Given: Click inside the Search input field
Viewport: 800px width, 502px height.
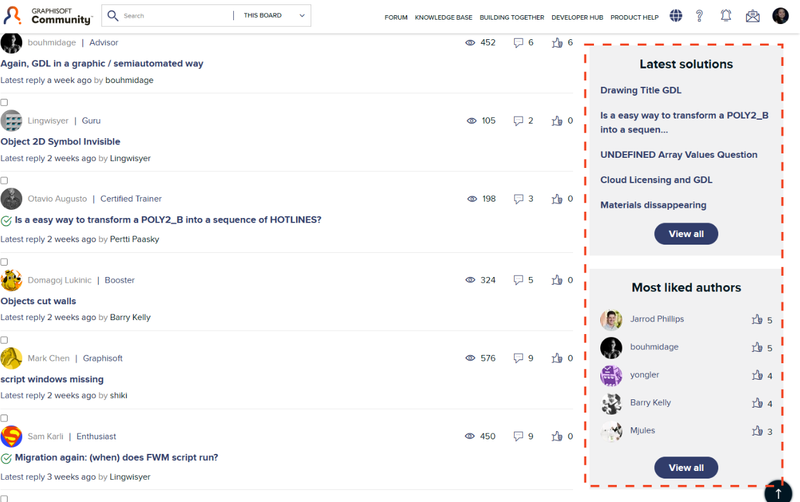Looking at the screenshot, I should (176, 15).
